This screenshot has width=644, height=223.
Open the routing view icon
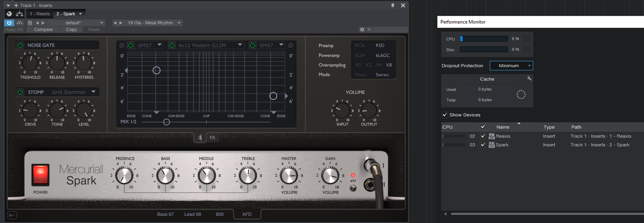click(x=19, y=14)
